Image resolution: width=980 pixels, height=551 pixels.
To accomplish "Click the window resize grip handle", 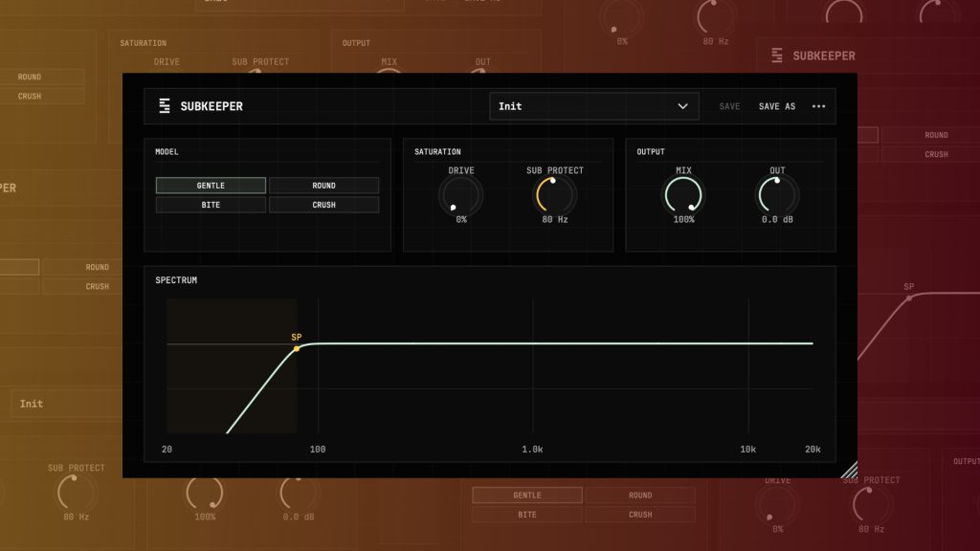I will coord(850,470).
